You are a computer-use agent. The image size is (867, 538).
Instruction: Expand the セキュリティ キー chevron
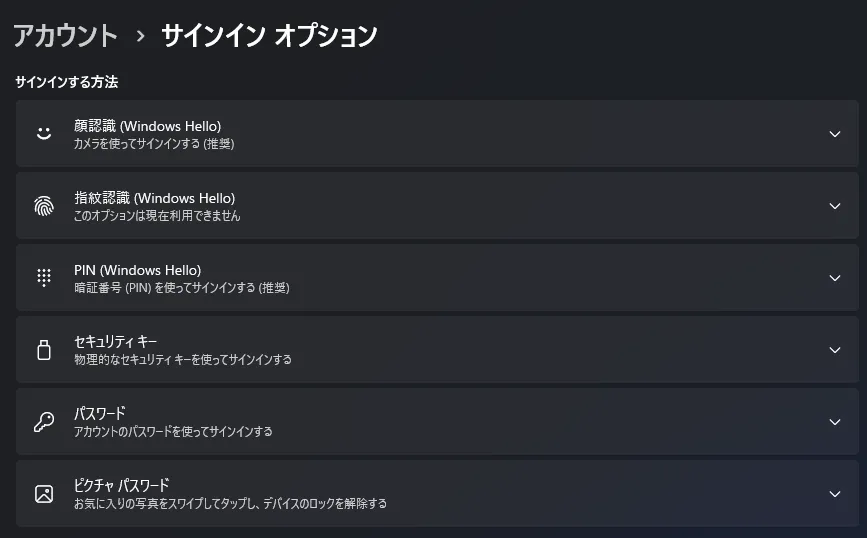(x=835, y=350)
